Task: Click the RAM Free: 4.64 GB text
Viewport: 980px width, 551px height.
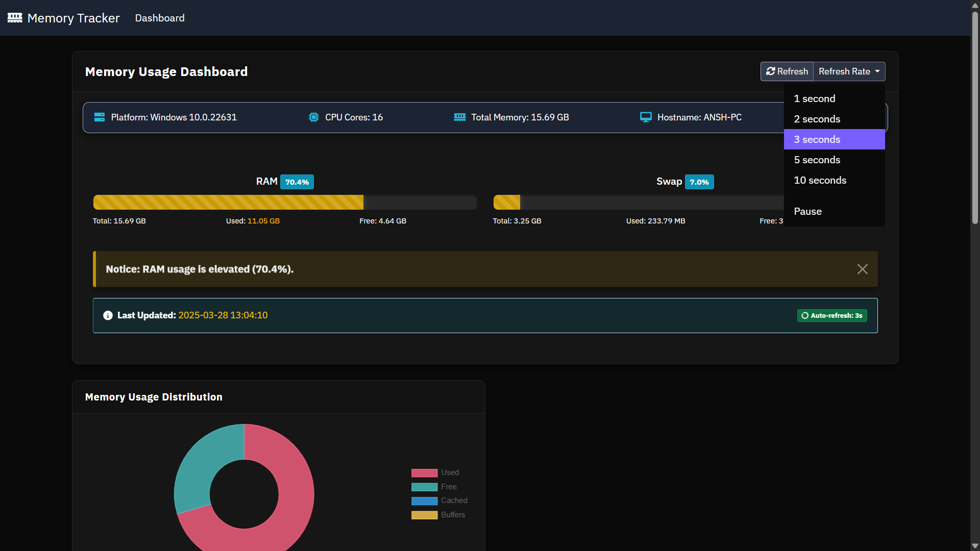Action: (x=383, y=221)
